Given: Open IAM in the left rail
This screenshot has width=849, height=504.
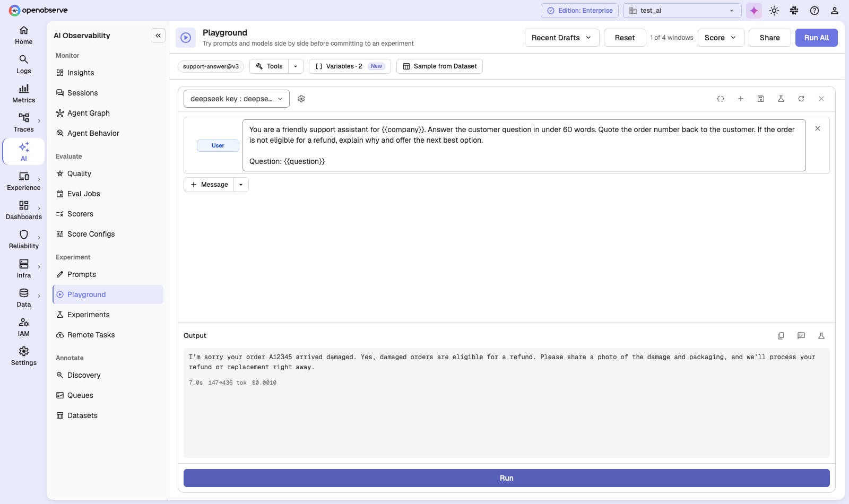Looking at the screenshot, I should click(24, 327).
